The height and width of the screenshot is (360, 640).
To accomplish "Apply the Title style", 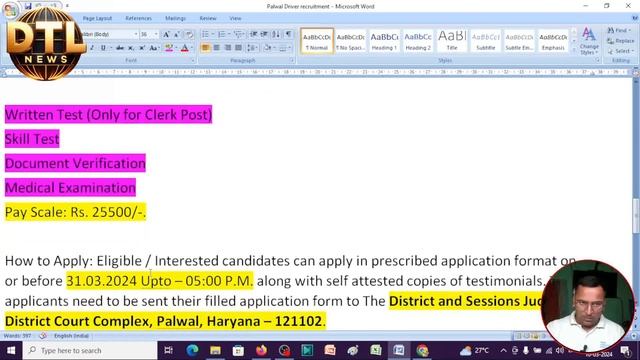I will [452, 41].
